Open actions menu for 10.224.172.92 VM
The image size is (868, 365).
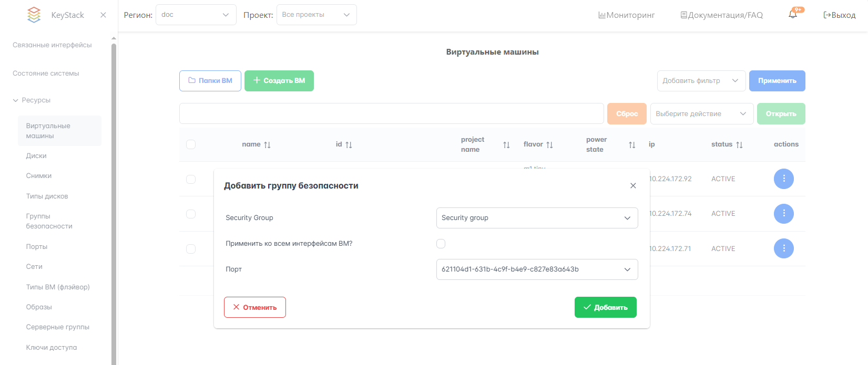783,179
